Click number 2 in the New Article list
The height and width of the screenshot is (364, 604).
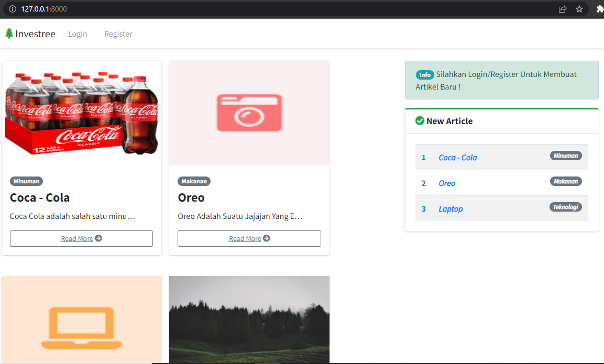pos(424,183)
